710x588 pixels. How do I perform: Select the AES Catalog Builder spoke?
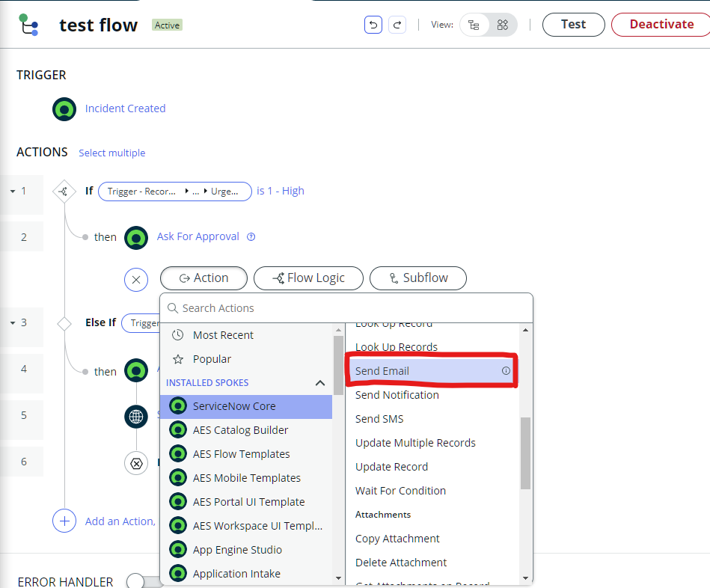pyautogui.click(x=246, y=430)
